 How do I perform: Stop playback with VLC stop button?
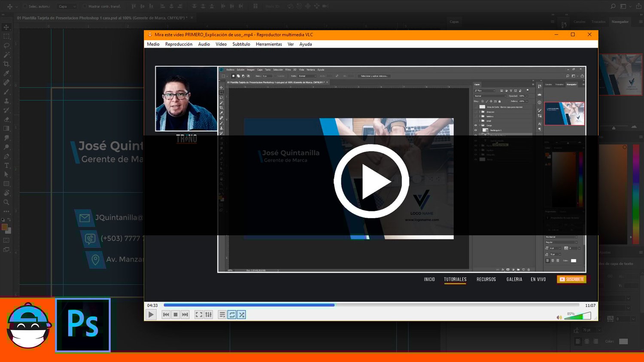(x=175, y=315)
